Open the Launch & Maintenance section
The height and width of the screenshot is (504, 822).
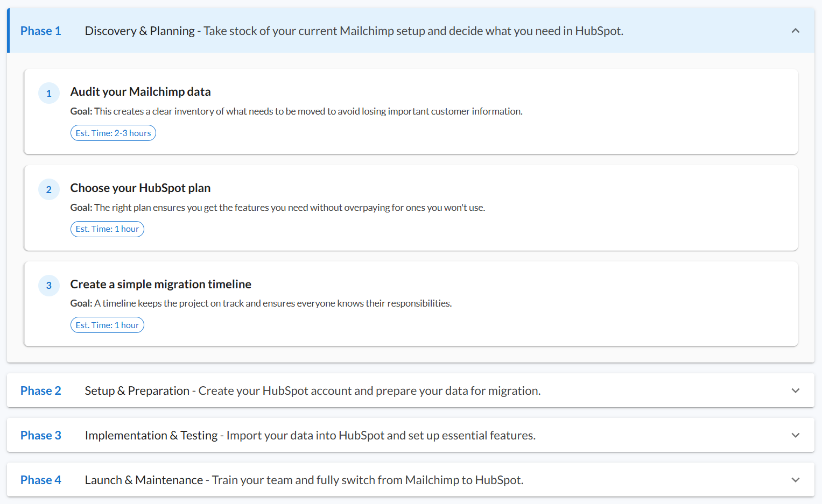point(377,479)
